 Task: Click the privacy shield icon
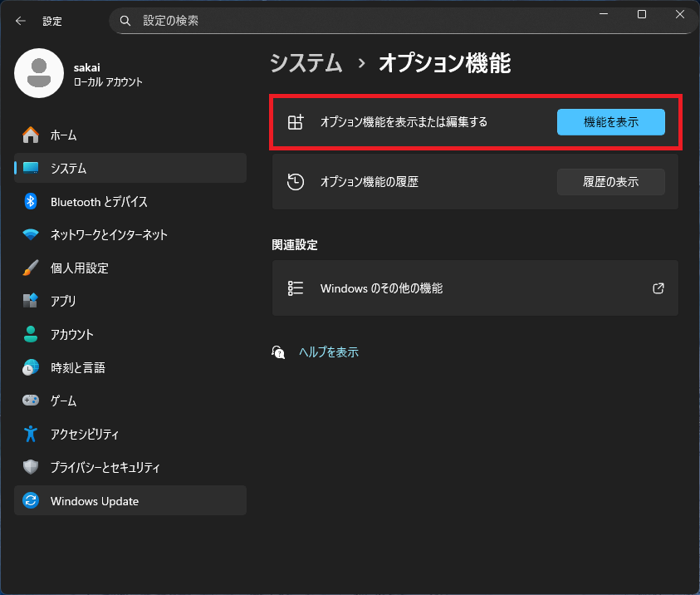click(31, 467)
